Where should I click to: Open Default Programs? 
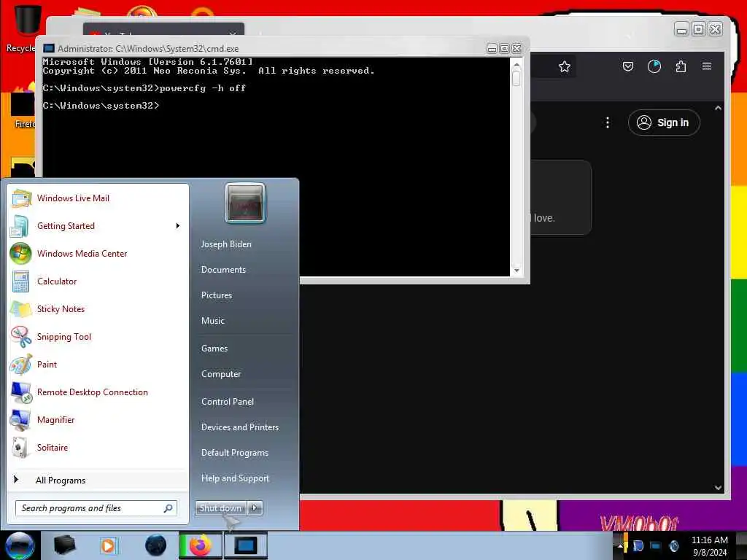[x=234, y=453]
